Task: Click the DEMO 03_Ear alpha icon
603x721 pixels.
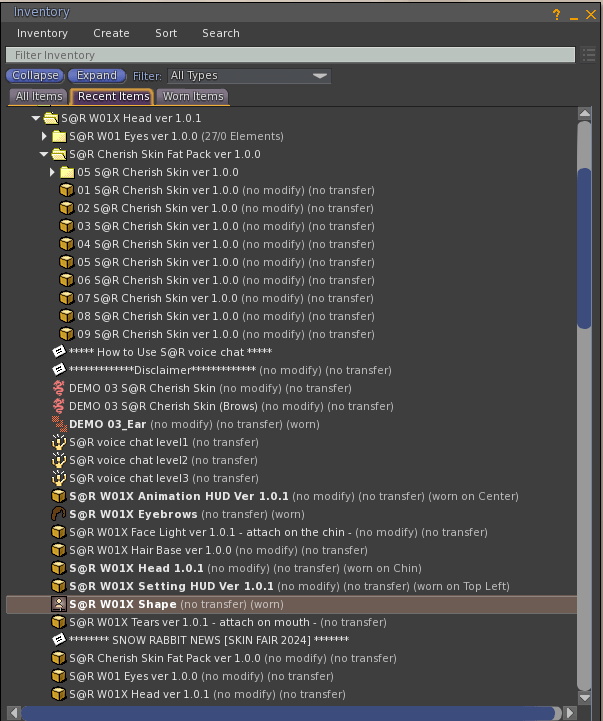Action: pyautogui.click(x=59, y=424)
